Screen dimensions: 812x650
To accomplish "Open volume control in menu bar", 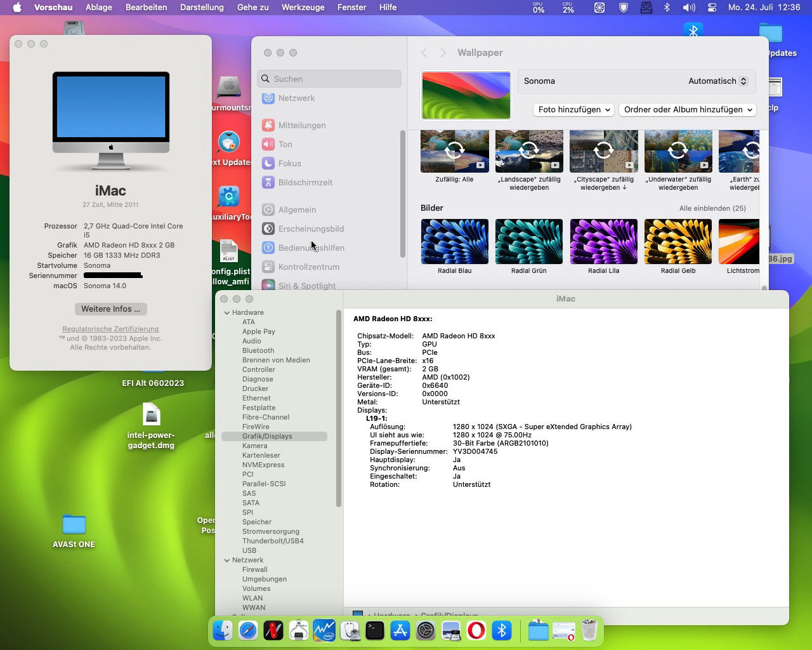I will [x=688, y=8].
